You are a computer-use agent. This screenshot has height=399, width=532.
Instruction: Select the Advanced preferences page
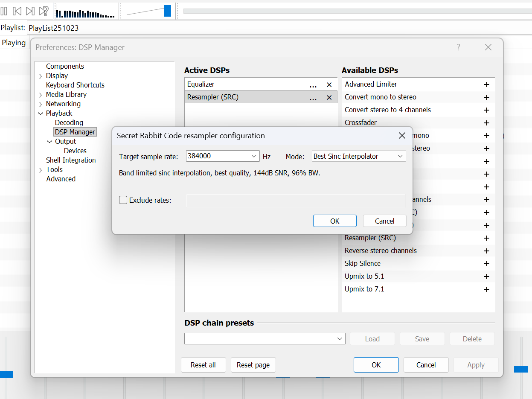[61, 179]
